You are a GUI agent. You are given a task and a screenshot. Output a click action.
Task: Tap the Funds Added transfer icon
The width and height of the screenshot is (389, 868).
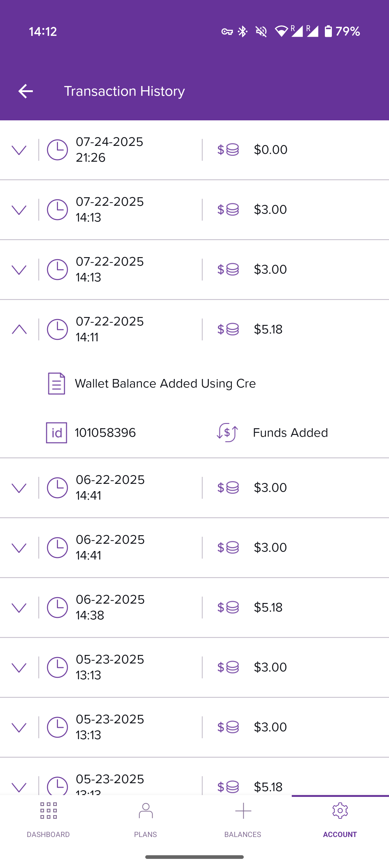pos(227,433)
